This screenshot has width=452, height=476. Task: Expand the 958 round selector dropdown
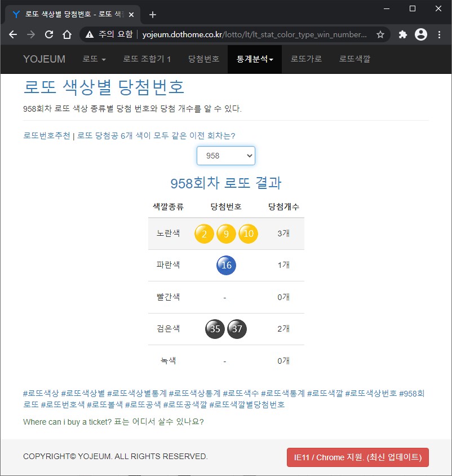pyautogui.click(x=225, y=156)
